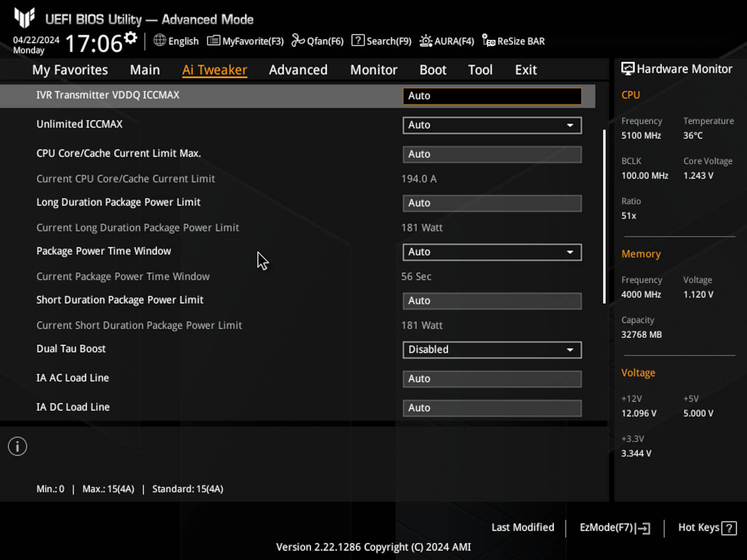Click the info icon in help area

[x=18, y=446]
